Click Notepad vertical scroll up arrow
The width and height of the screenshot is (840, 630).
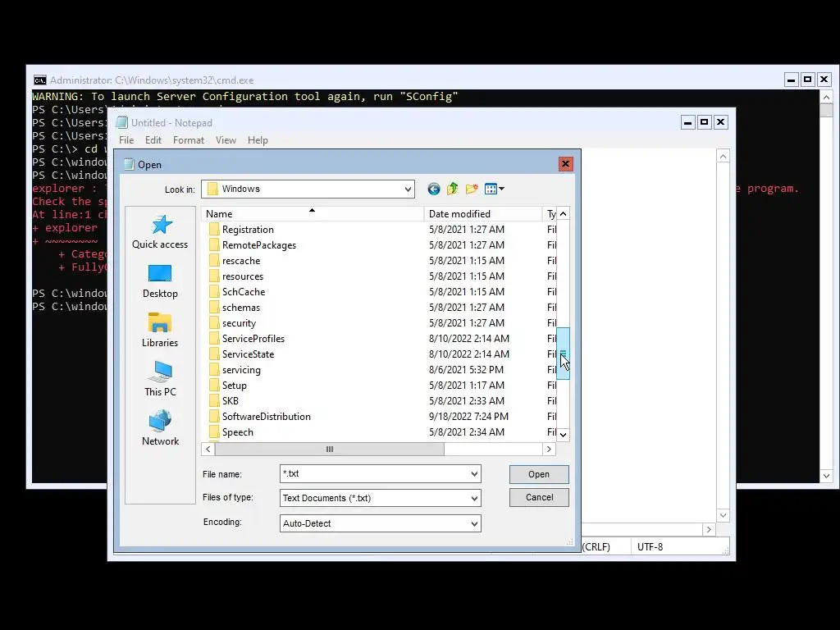(x=724, y=156)
